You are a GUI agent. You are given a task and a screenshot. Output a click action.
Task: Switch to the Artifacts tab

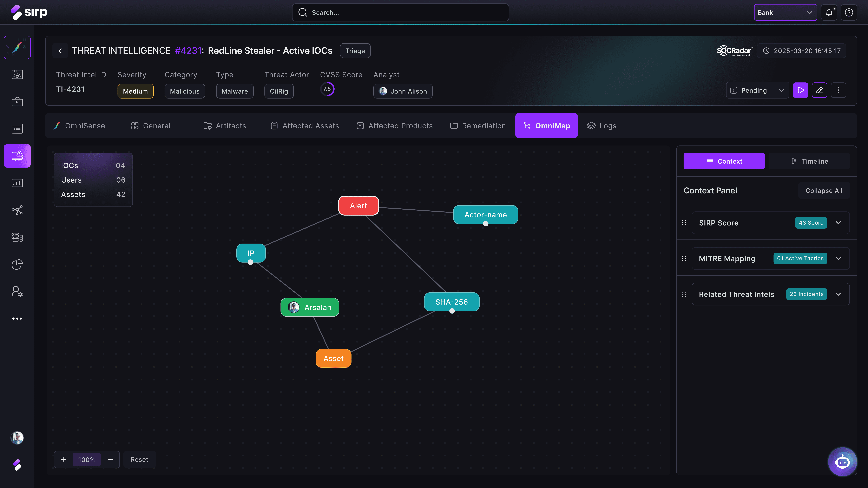pyautogui.click(x=225, y=126)
